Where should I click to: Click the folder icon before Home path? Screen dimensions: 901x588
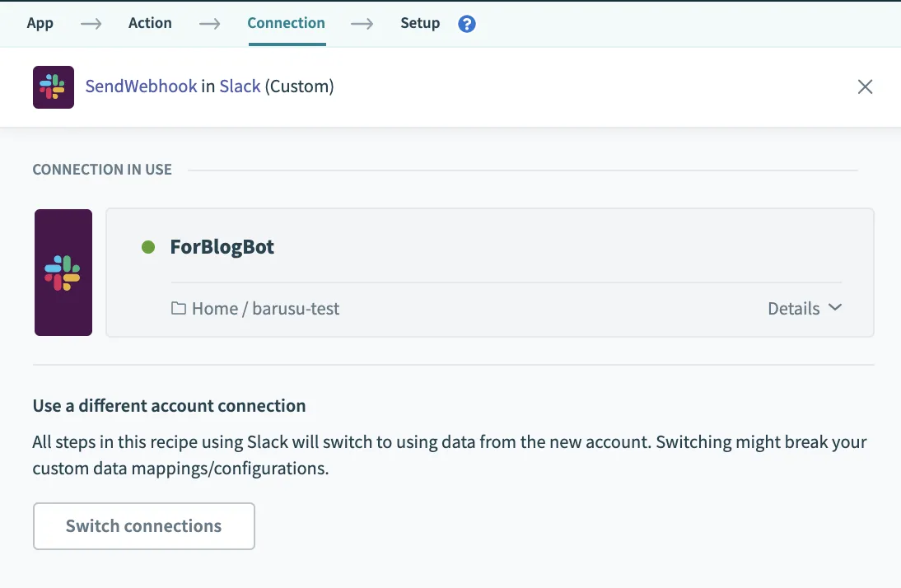tap(178, 309)
